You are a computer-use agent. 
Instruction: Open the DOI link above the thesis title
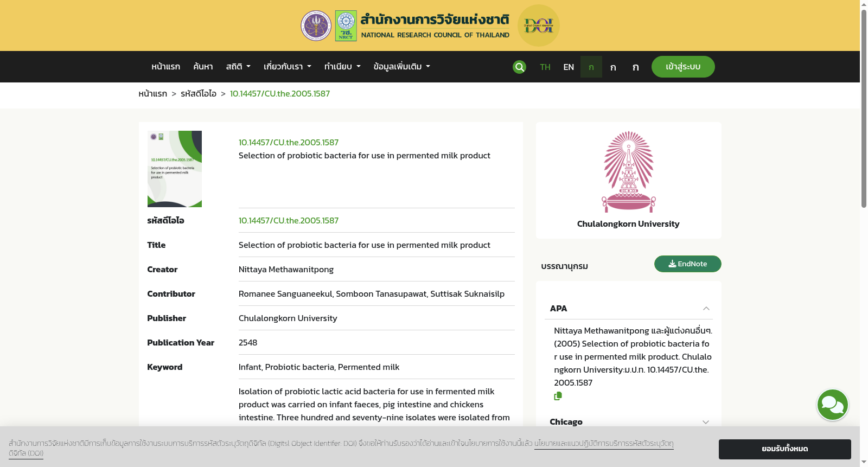click(289, 142)
